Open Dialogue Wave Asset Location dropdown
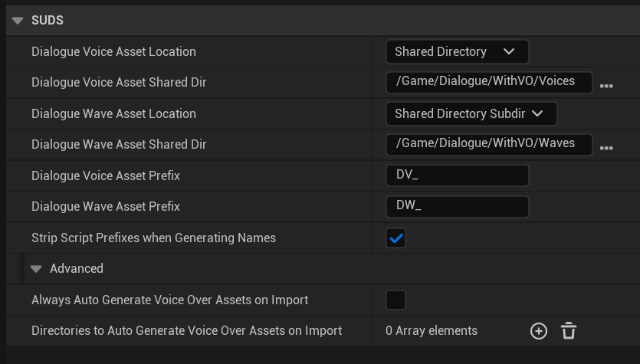 [x=471, y=114]
